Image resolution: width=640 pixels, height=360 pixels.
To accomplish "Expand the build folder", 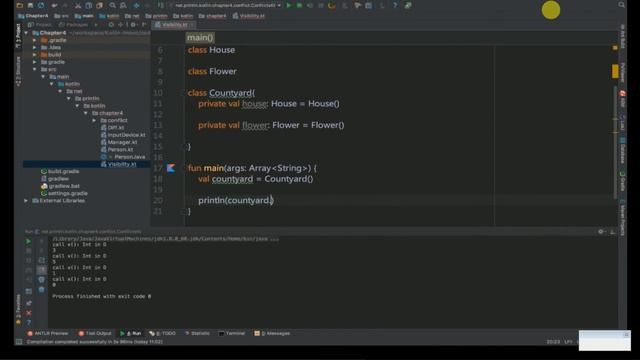I will point(35,55).
